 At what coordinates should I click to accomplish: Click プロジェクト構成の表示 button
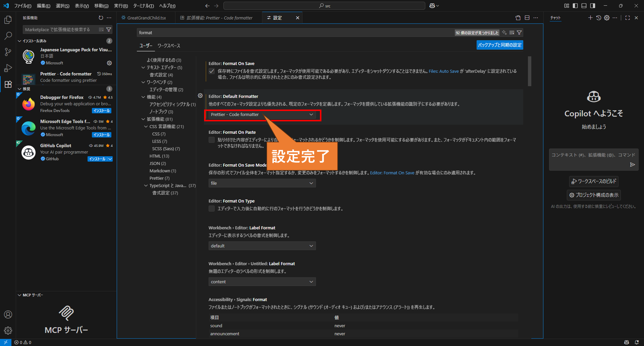point(594,195)
